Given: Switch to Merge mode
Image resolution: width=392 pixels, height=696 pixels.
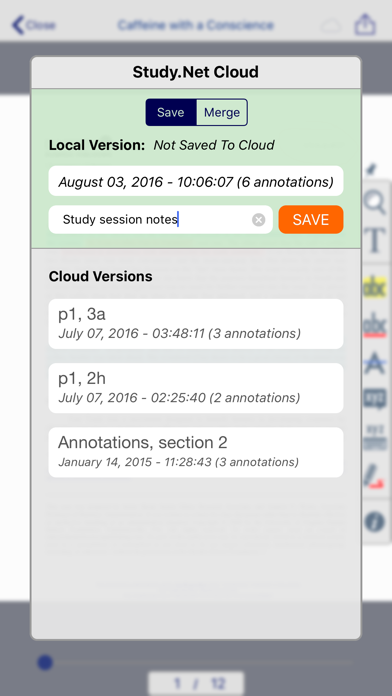Looking at the screenshot, I should tap(222, 112).
